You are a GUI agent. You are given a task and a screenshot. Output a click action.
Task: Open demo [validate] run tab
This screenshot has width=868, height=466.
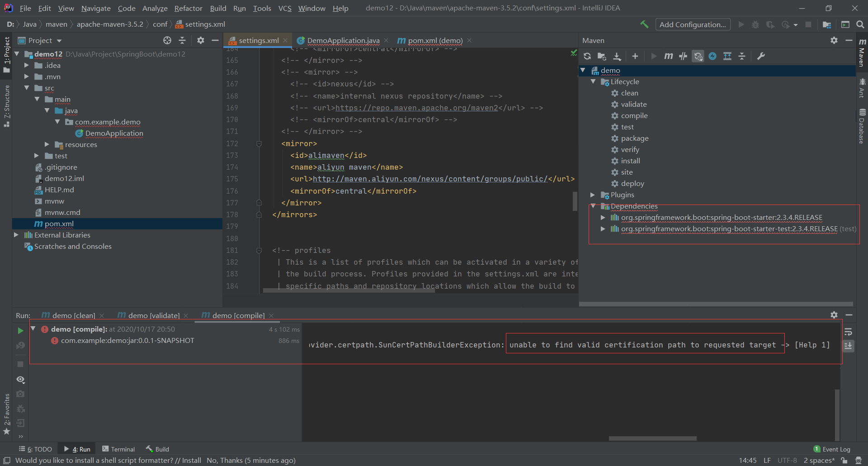coord(154,315)
